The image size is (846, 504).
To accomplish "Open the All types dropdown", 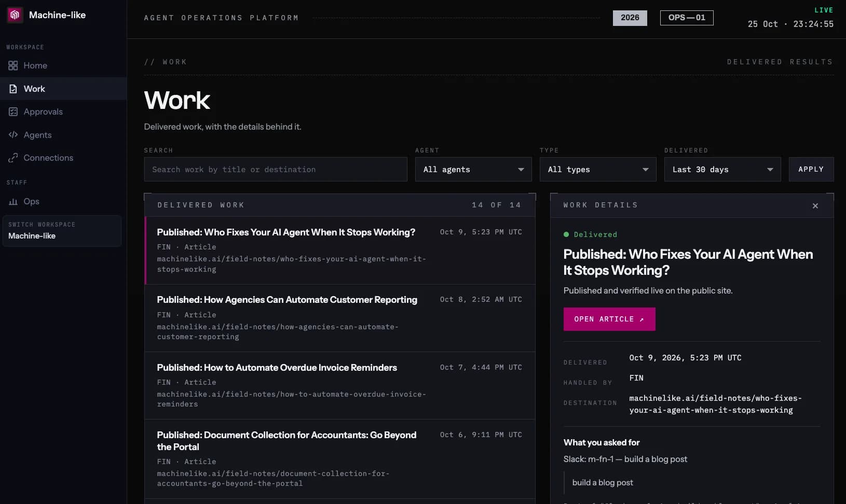I will [598, 170].
